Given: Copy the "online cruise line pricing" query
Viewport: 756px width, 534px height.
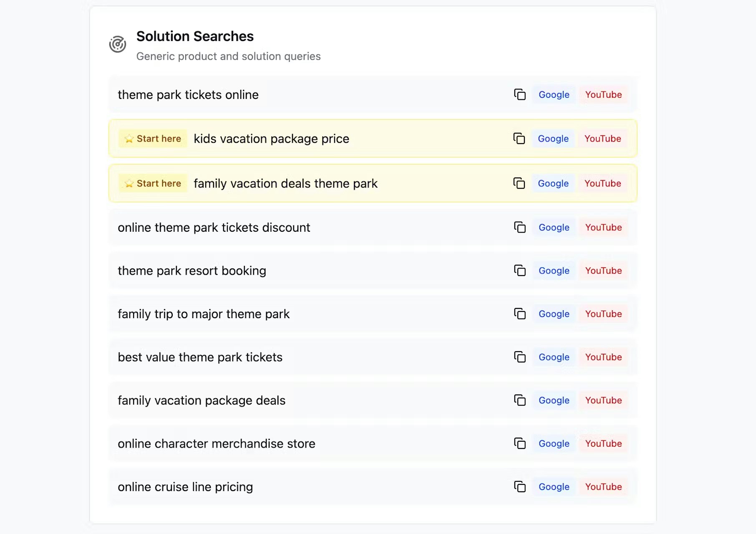Looking at the screenshot, I should [520, 487].
